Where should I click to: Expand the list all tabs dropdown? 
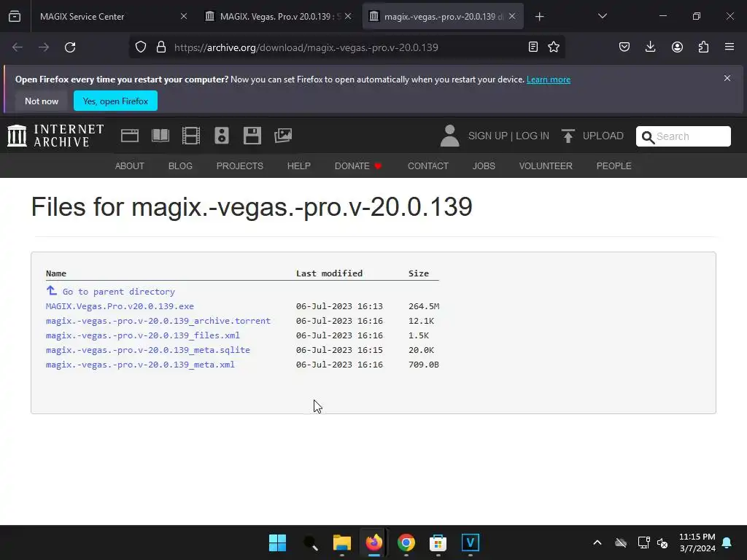(602, 16)
